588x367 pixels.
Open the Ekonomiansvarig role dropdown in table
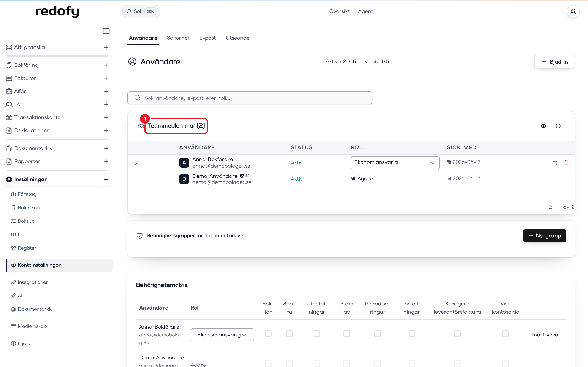click(x=395, y=162)
